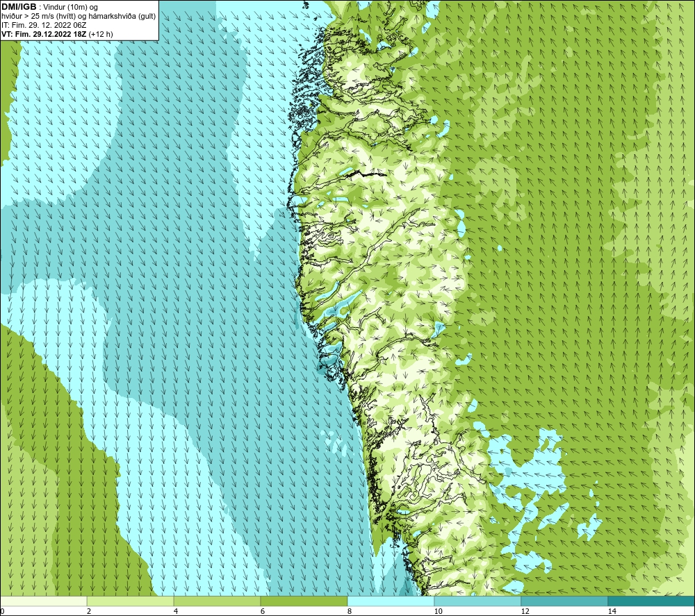This screenshot has width=695, height=616.
Task: Click the 4–6 m/s medium green legend swatch
Action: pos(217,601)
